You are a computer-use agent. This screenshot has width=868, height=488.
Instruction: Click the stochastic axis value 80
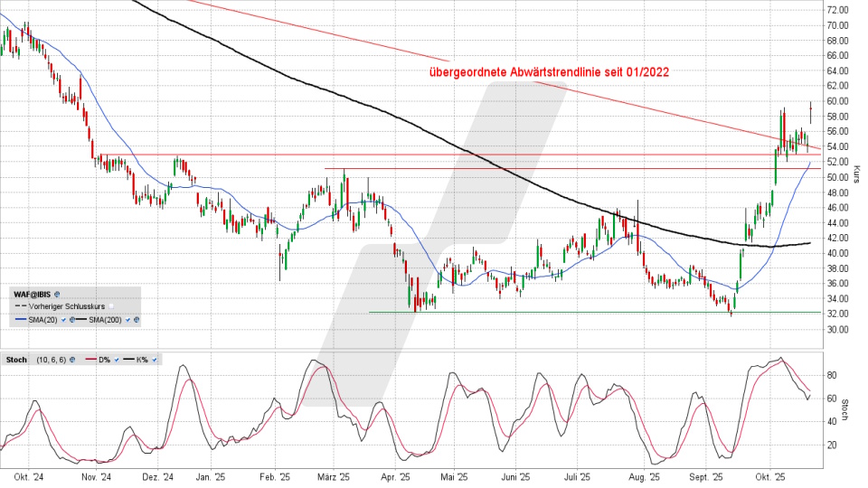[831, 374]
